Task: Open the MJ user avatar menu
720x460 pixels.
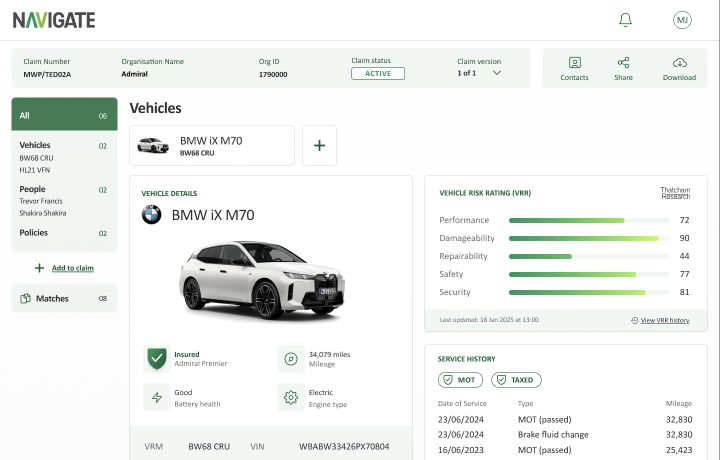Action: point(682,20)
